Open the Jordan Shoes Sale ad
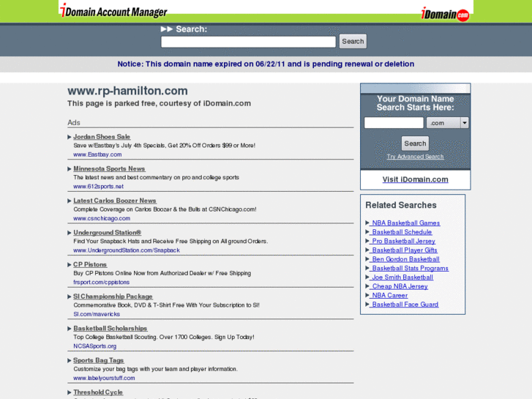 pos(102,136)
